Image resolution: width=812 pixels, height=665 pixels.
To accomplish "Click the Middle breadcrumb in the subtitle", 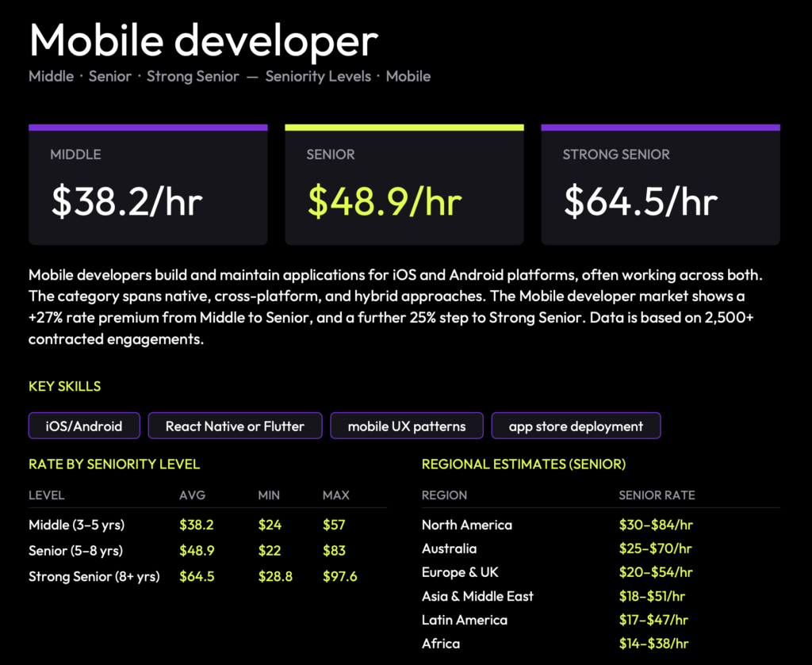I will point(52,77).
